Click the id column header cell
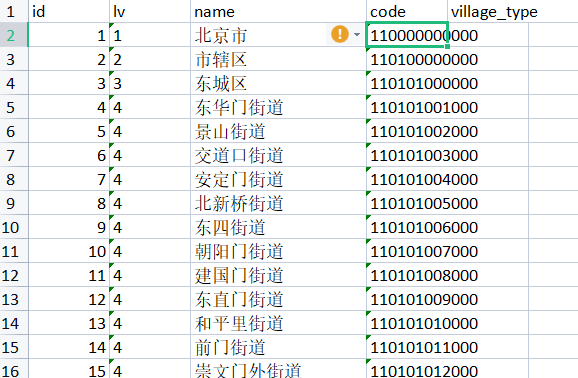Screen dimensions: 578x378 coord(69,11)
